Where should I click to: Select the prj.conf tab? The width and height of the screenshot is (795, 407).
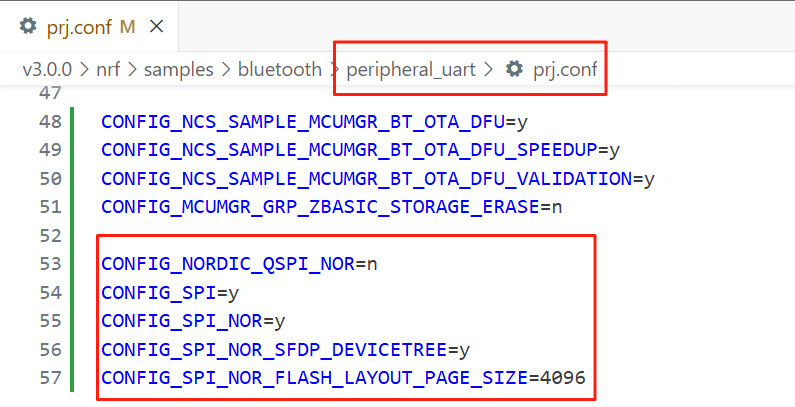(x=89, y=26)
